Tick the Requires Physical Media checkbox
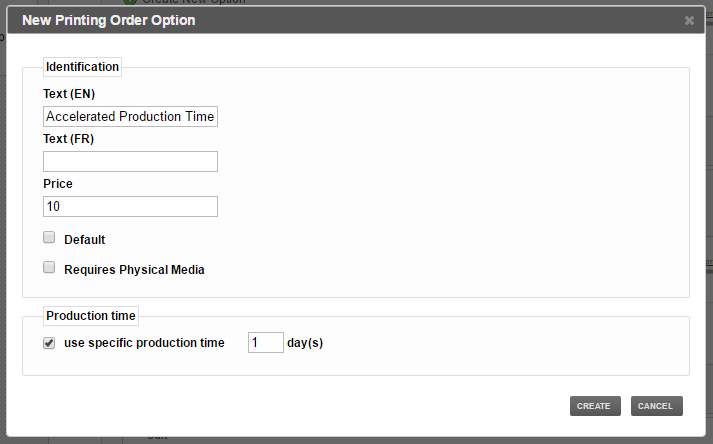The width and height of the screenshot is (713, 444). (49, 267)
